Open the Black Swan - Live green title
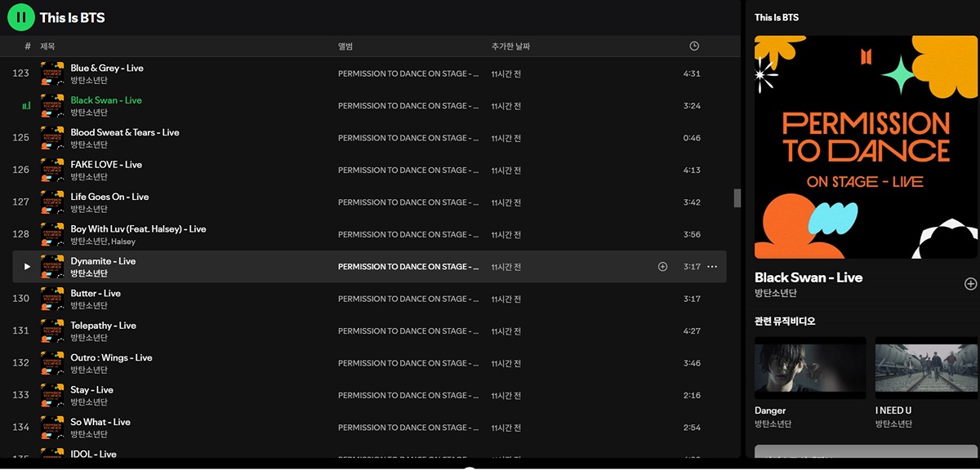 (106, 100)
